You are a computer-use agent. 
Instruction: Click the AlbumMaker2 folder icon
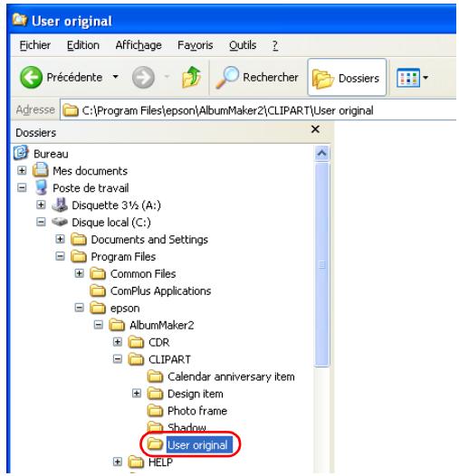(117, 325)
